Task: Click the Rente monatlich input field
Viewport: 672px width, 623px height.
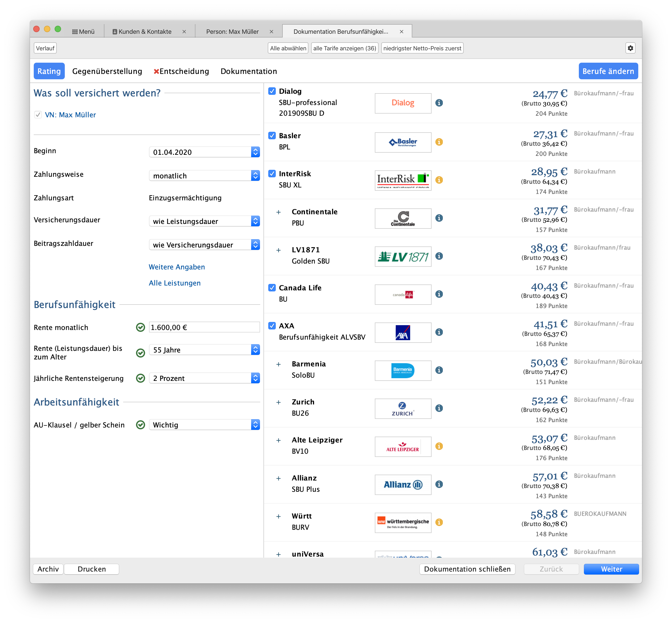Action: tap(204, 327)
